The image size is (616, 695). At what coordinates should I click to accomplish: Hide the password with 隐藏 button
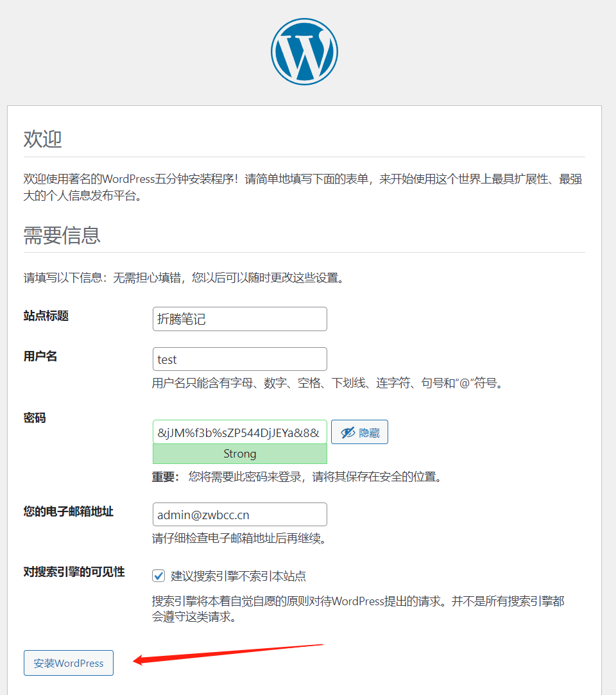tap(359, 432)
